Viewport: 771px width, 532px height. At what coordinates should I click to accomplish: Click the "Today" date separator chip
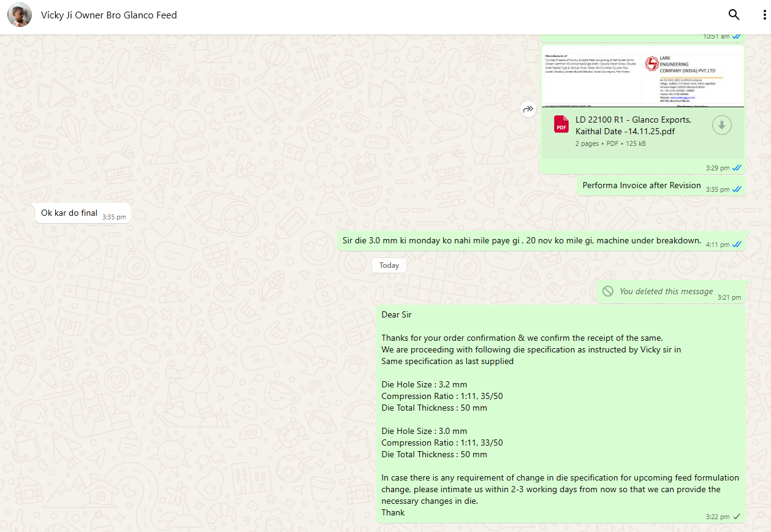tap(389, 265)
